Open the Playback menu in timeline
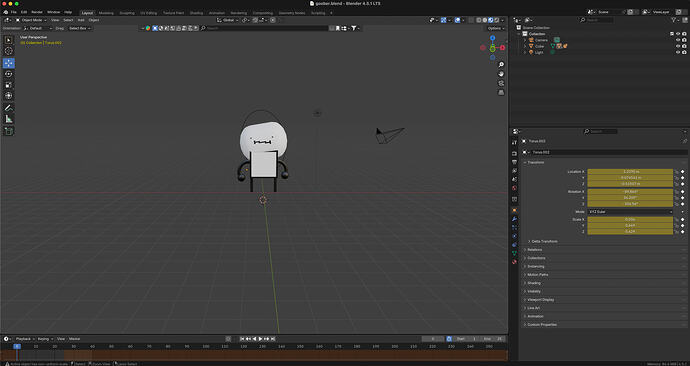The height and width of the screenshot is (366, 690). [25, 339]
